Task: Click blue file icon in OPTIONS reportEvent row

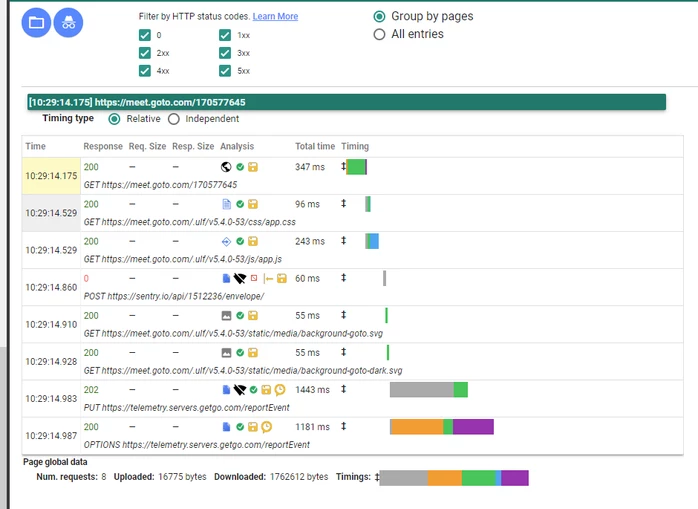Action: pyautogui.click(x=226, y=427)
